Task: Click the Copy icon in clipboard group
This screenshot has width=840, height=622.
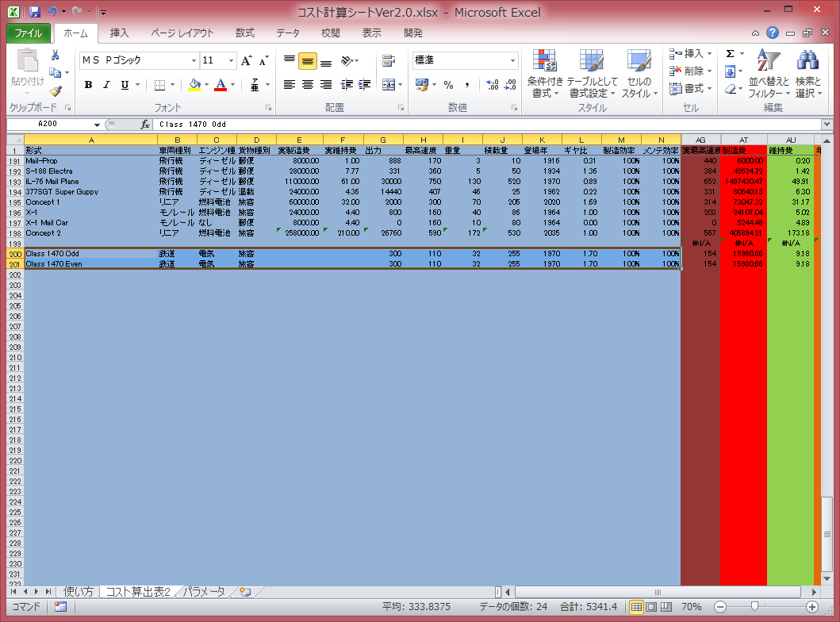Action: 55,72
